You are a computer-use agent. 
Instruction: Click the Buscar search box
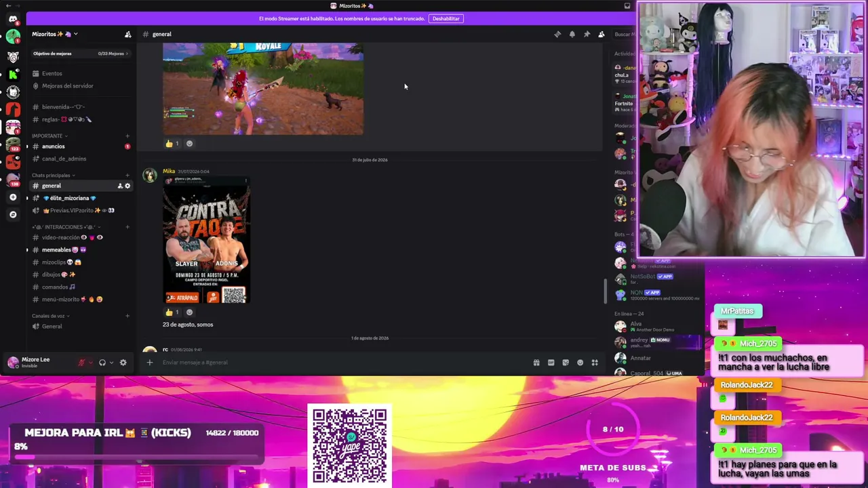coord(623,34)
